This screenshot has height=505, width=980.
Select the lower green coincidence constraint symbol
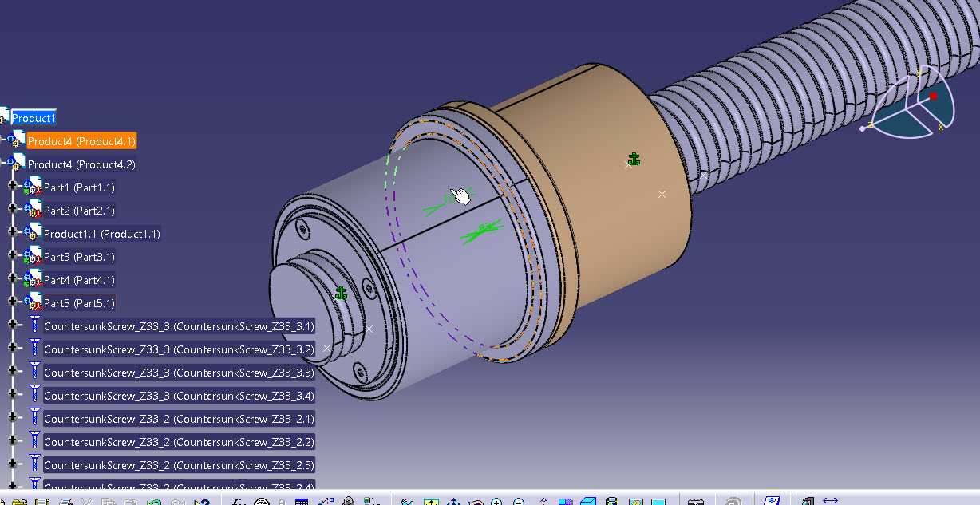tap(481, 231)
